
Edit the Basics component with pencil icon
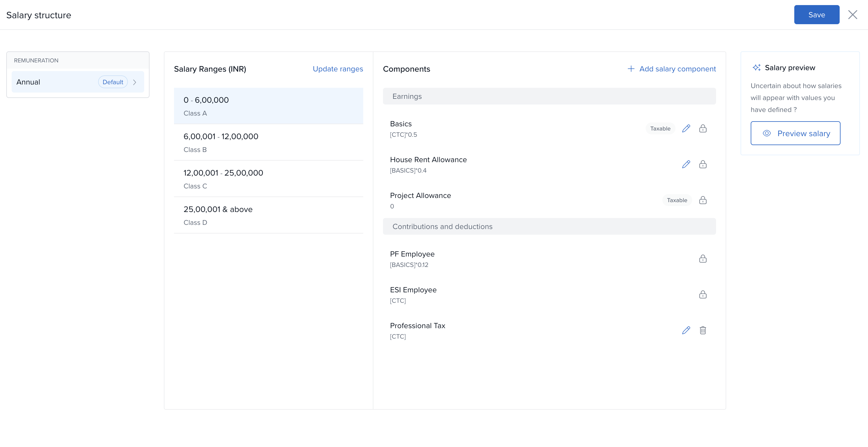[x=686, y=128]
